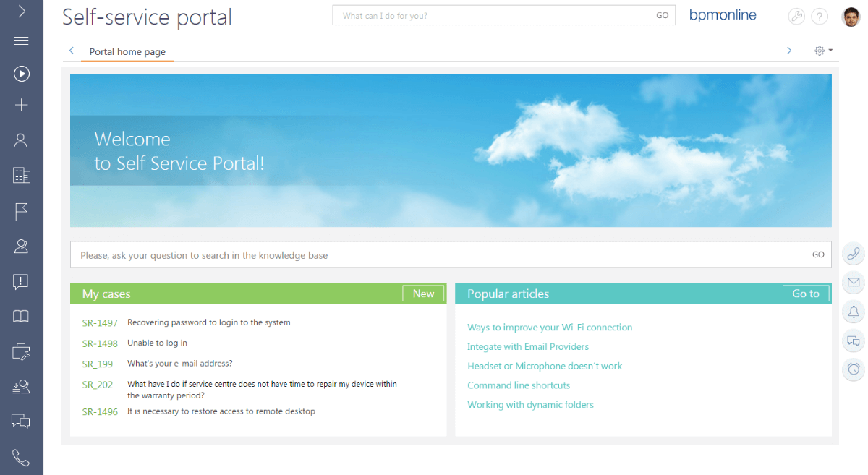868x475 pixels.
Task: Open the email panel envelope icon
Action: [853, 283]
